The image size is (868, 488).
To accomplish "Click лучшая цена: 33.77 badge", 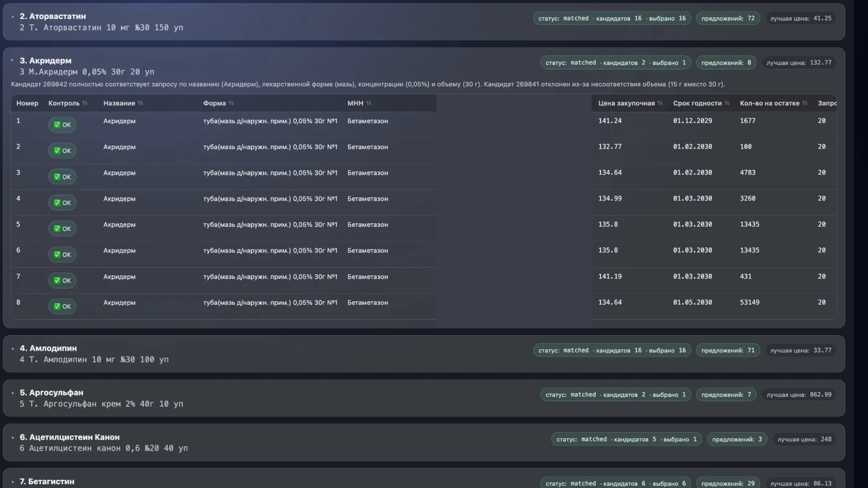I will point(801,350).
